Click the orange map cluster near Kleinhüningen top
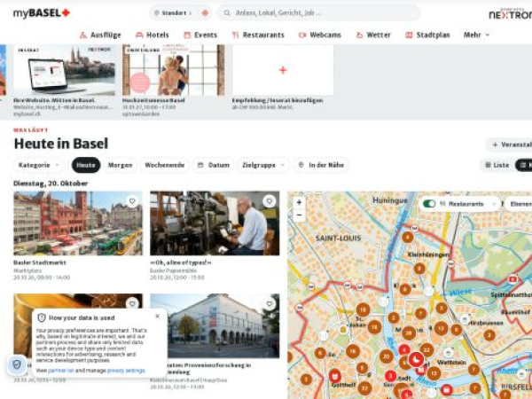Screen dimensions: 532x399 click(x=408, y=237)
